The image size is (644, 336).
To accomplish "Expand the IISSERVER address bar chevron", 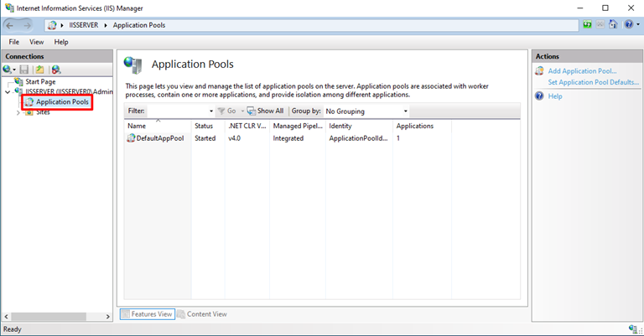I will coord(105,25).
